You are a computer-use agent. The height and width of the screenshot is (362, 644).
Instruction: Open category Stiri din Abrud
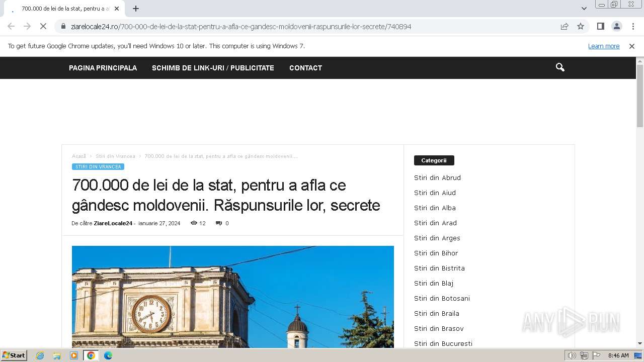point(437,177)
